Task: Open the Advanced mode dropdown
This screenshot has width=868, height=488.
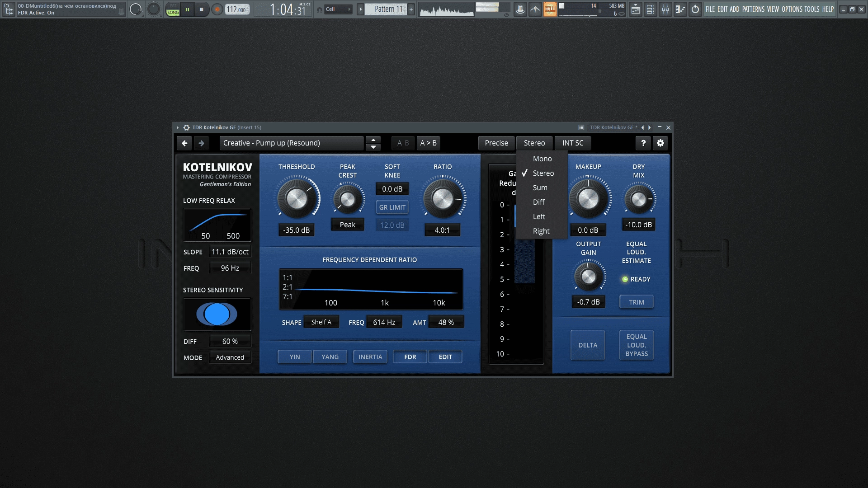Action: [x=230, y=357]
